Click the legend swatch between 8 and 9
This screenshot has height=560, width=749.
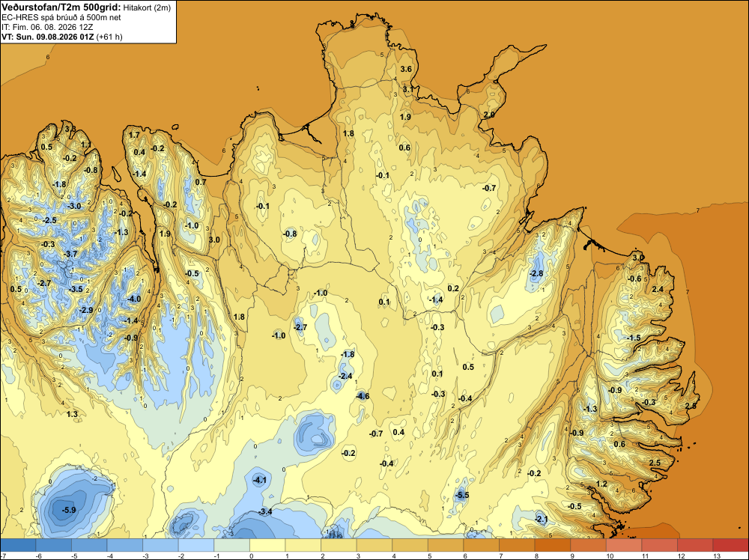click(553, 545)
